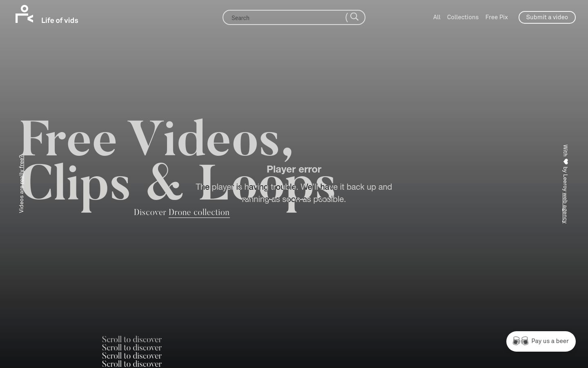Go to the Collections page
Image resolution: width=588 pixels, height=368 pixels.
(x=462, y=17)
